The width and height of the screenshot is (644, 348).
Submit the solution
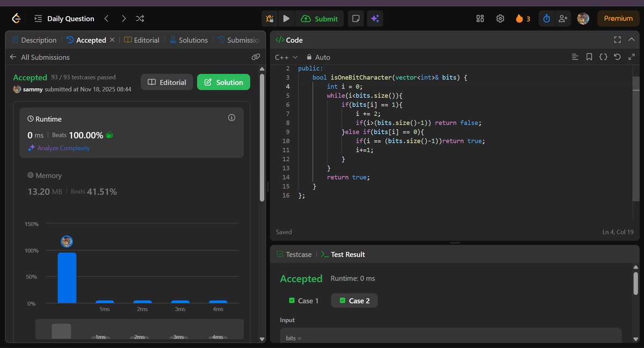coord(319,18)
